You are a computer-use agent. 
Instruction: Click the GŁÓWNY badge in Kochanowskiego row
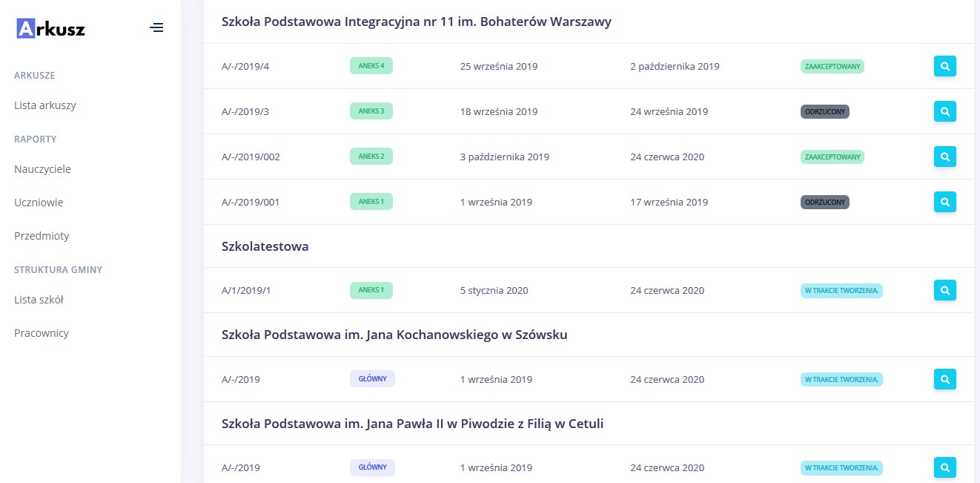[372, 379]
